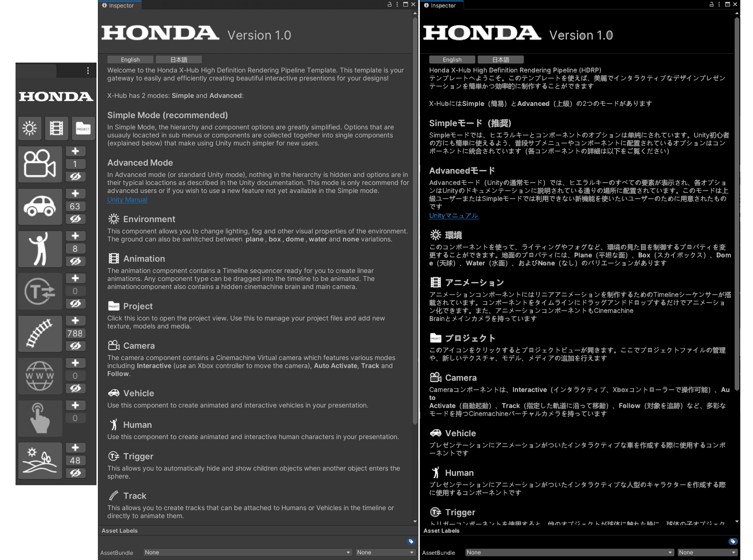Hide the 63 vehicles with the eye toggle
Image resolution: width=753 pixels, height=560 pixels.
[76, 219]
